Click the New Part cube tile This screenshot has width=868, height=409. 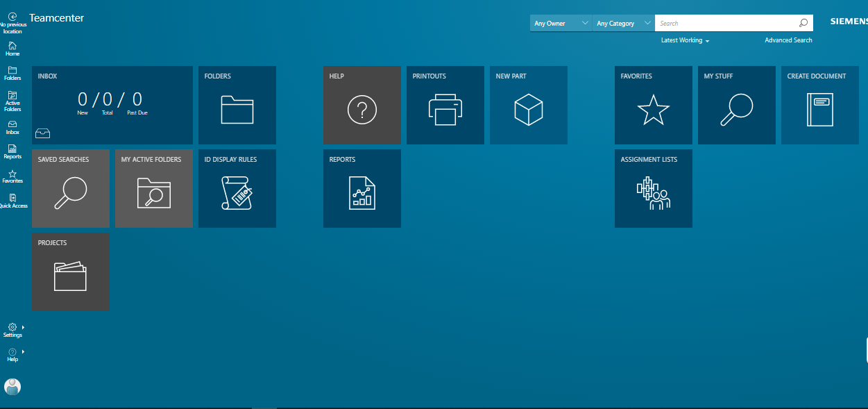(528, 105)
